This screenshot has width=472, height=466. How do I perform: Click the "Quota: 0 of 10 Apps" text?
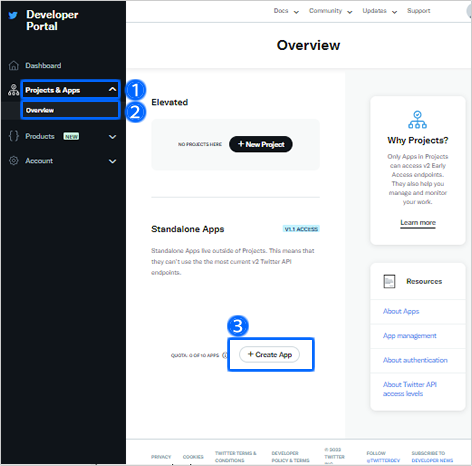point(195,355)
